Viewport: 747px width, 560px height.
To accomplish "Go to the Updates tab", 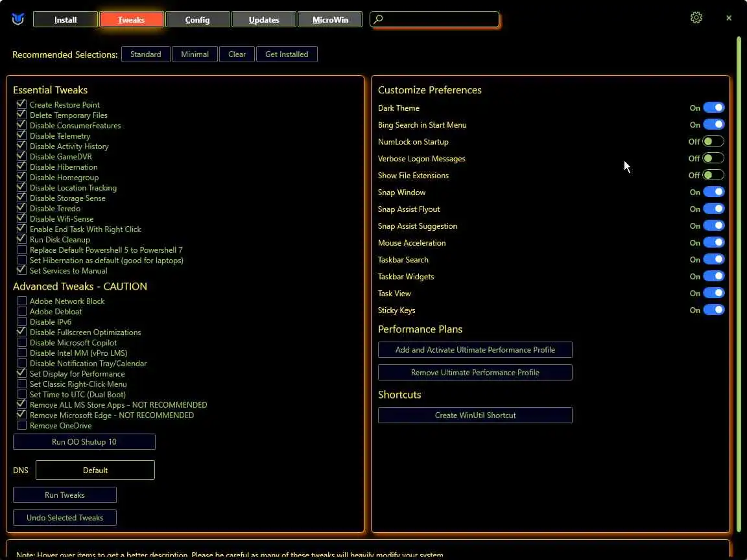I will (x=263, y=19).
